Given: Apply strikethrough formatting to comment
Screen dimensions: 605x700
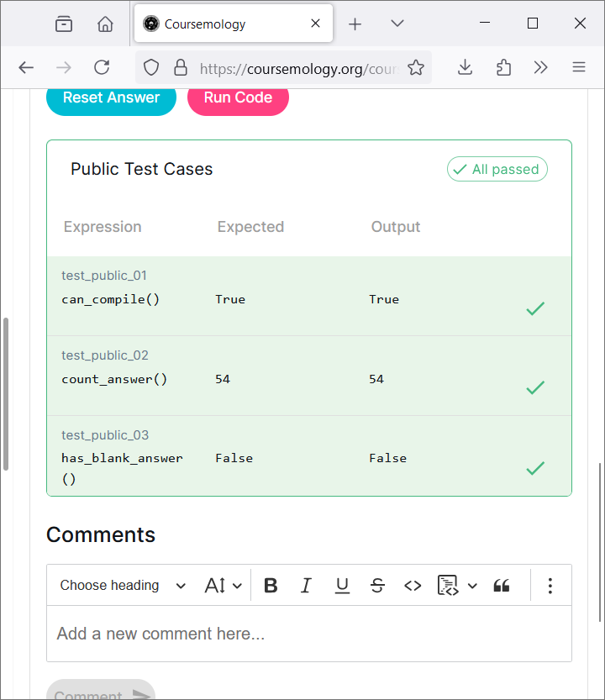Looking at the screenshot, I should tap(377, 586).
